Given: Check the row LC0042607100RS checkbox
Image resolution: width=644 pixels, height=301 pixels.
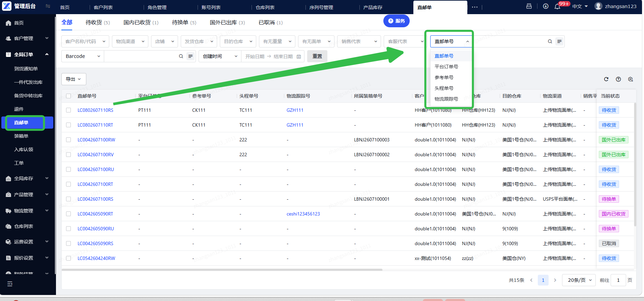Looking at the screenshot, I should pos(68,199).
